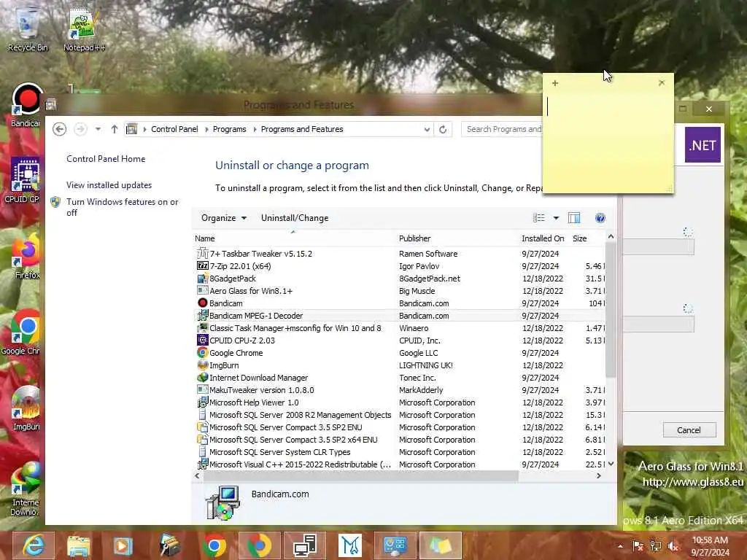The image size is (747, 560).
Task: Click vertical scrollbar down arrow
Action: click(x=611, y=464)
